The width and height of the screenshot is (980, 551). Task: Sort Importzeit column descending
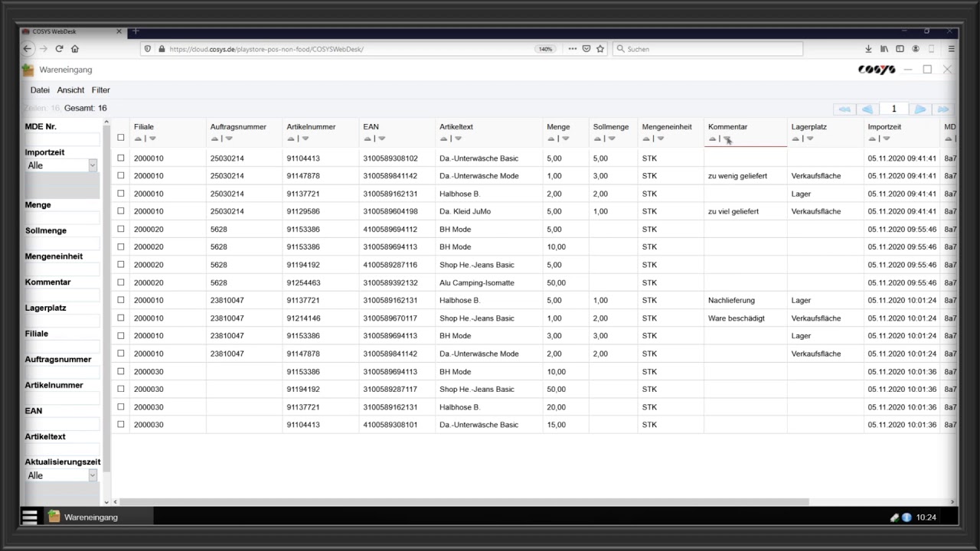point(887,139)
